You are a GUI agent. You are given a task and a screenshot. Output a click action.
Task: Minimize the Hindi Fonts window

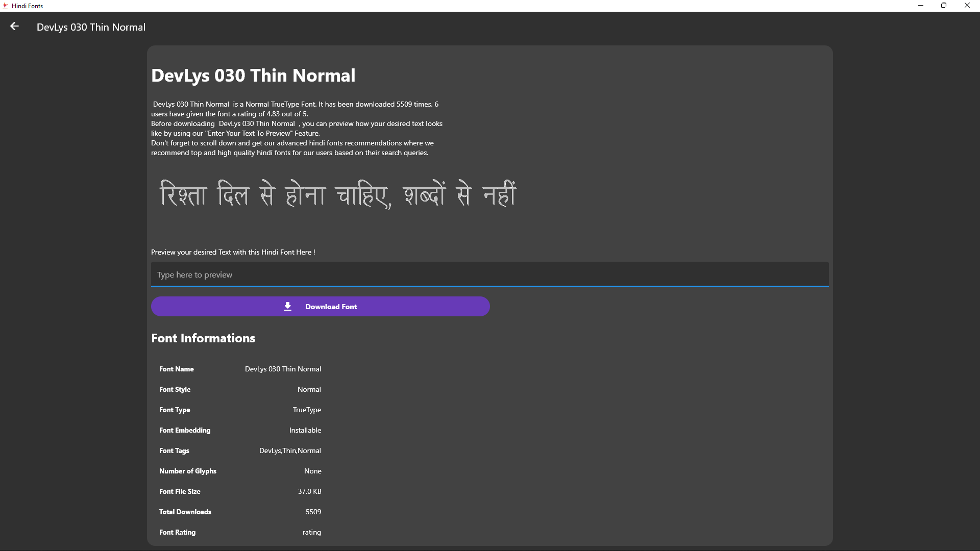click(x=921, y=6)
